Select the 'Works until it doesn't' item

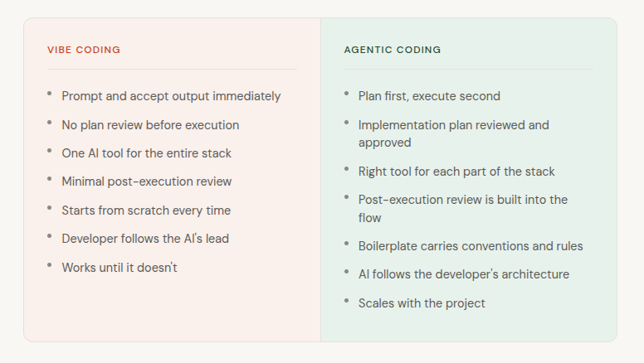click(120, 268)
